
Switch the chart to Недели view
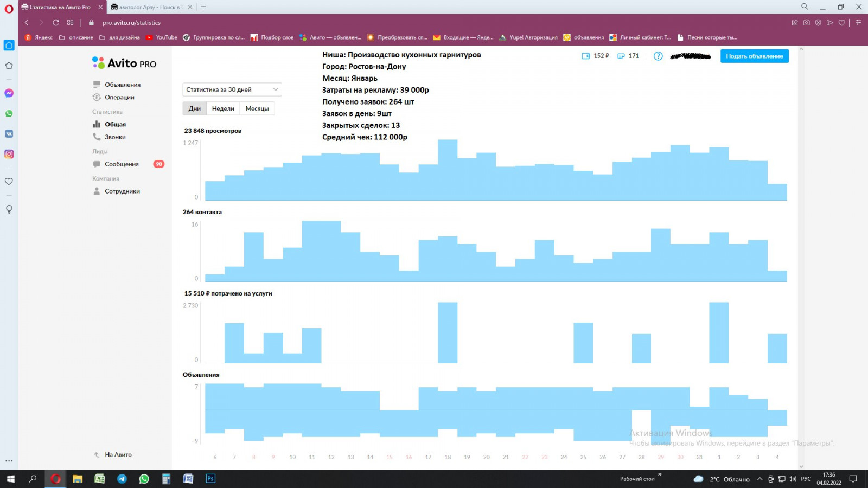(x=223, y=108)
